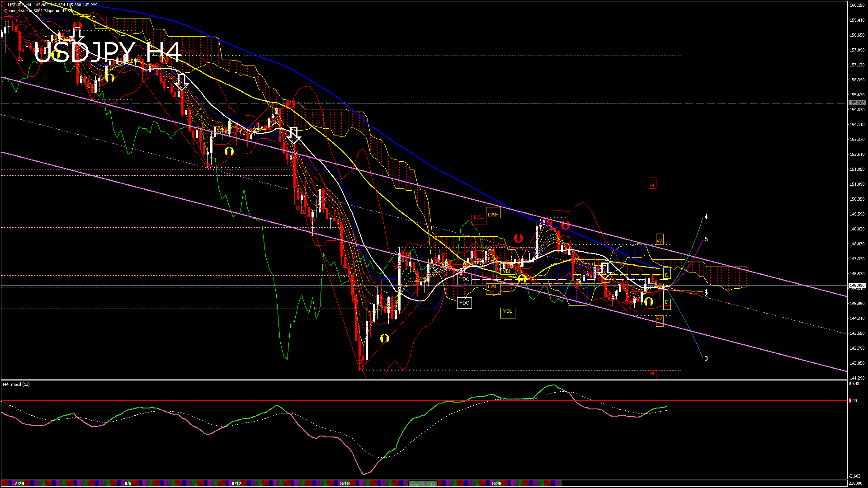The image size is (868, 488).
Task: Click the MACD 0.648 scale value
Action: [x=854, y=384]
